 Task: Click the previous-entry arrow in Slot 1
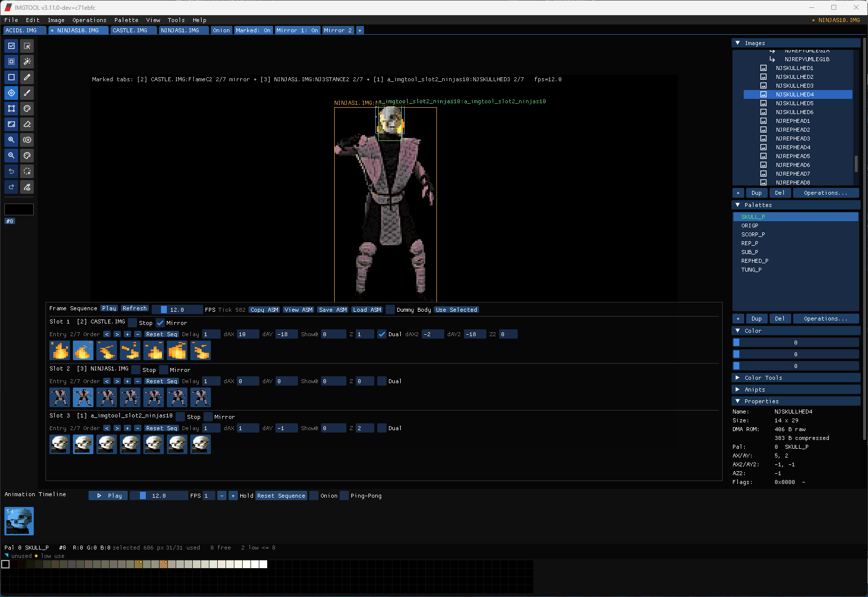pyautogui.click(x=107, y=334)
